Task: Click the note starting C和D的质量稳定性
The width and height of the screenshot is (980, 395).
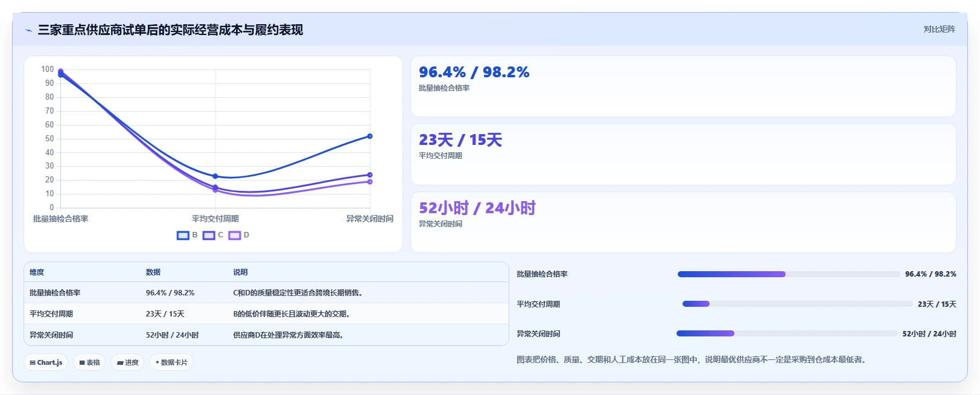Action: tap(297, 293)
